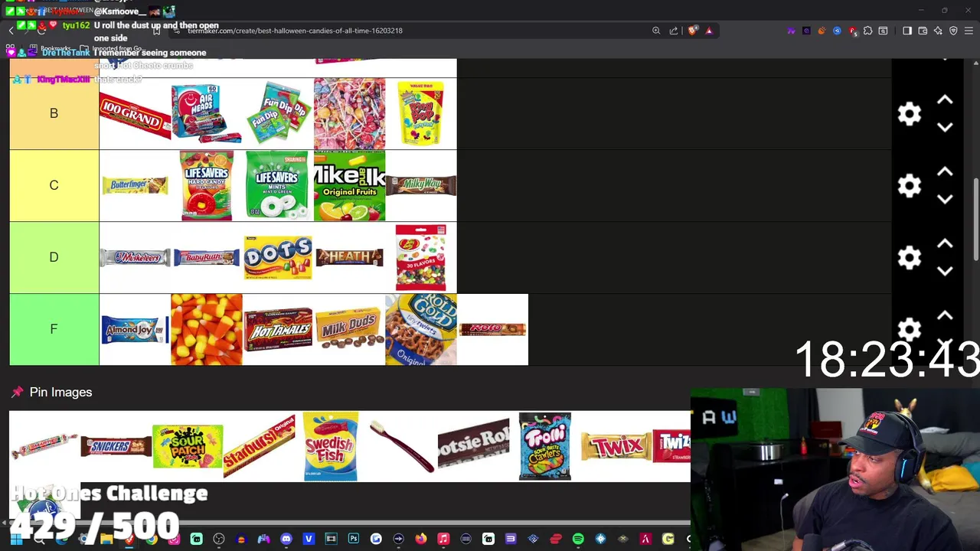980x551 pixels.
Task: Open Brave Rewards triangle icon
Action: click(x=709, y=31)
